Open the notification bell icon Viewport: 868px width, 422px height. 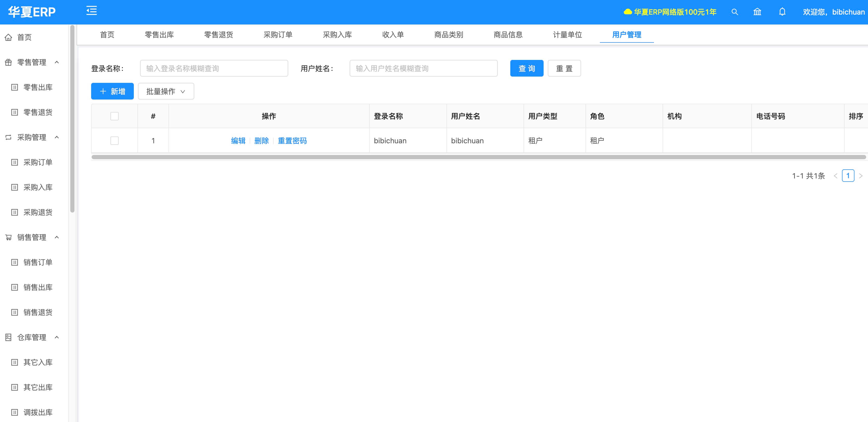782,12
